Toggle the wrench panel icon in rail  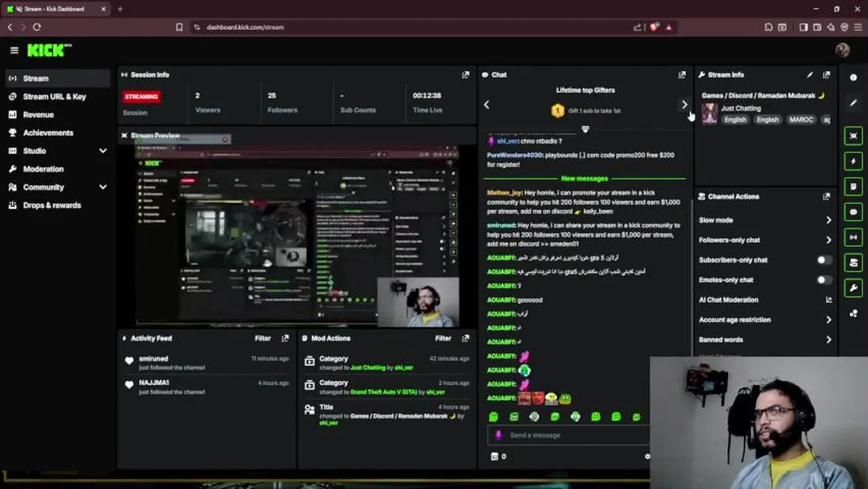point(854,288)
